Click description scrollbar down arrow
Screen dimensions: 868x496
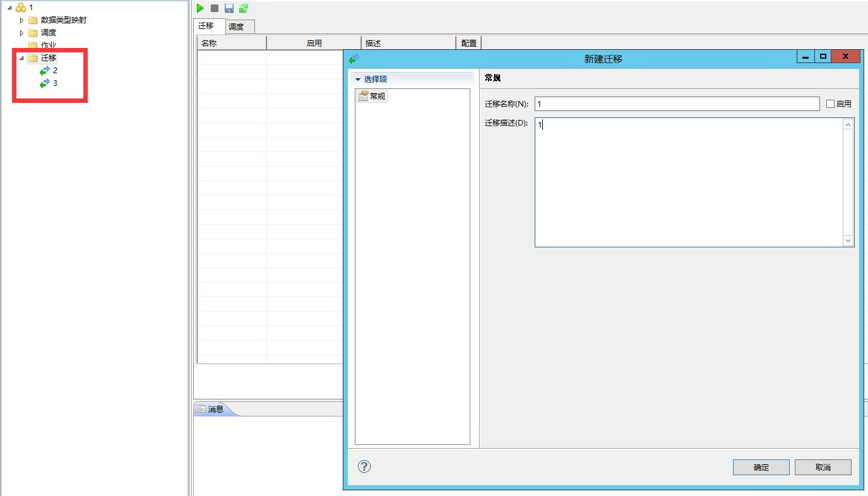(848, 240)
